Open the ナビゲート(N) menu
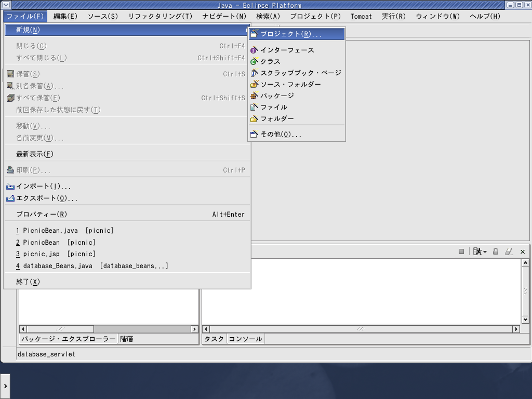532x399 pixels. click(224, 16)
